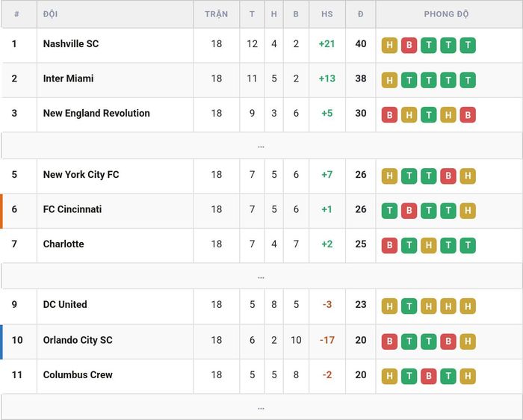
Task: Click New England Revolution's green T form badge
Action: [x=429, y=115]
